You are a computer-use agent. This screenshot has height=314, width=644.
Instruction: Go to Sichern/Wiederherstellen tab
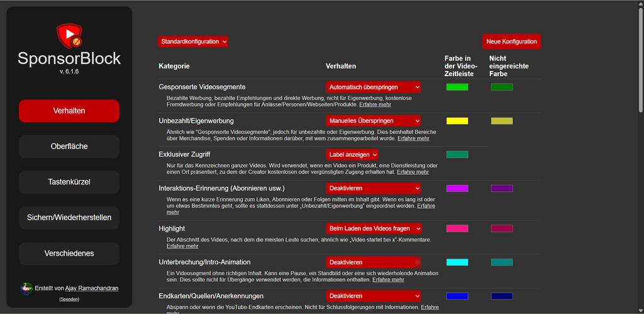69,218
